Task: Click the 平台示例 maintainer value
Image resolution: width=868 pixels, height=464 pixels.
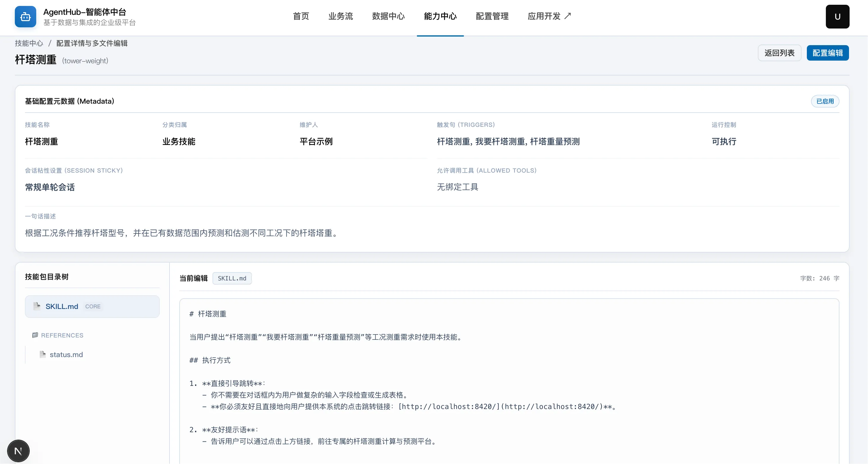Action: pyautogui.click(x=316, y=141)
